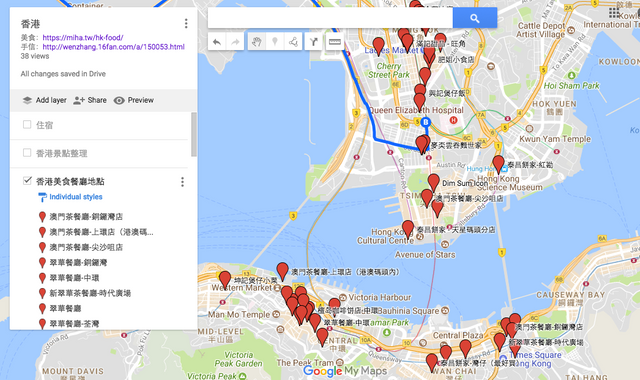This screenshot has height=380, width=640.
Task: Click the red pin for 澳門茶餐廳-尖沙咀店 on the map
Action: point(427,198)
